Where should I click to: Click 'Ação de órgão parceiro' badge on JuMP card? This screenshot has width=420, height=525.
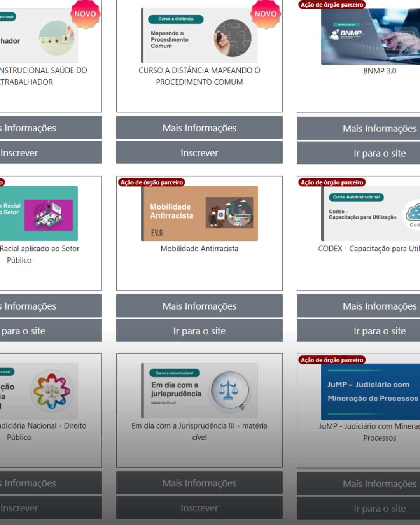point(332,360)
